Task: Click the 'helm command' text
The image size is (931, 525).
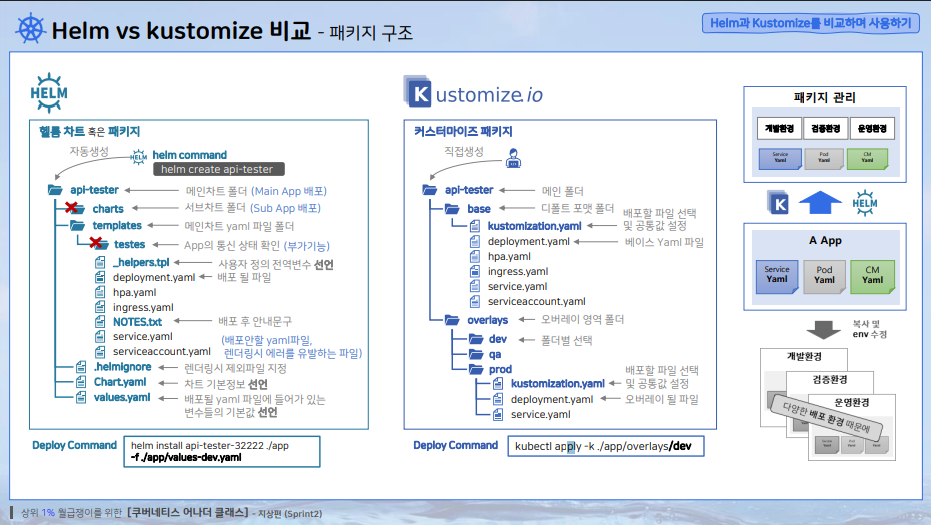Action: click(189, 155)
